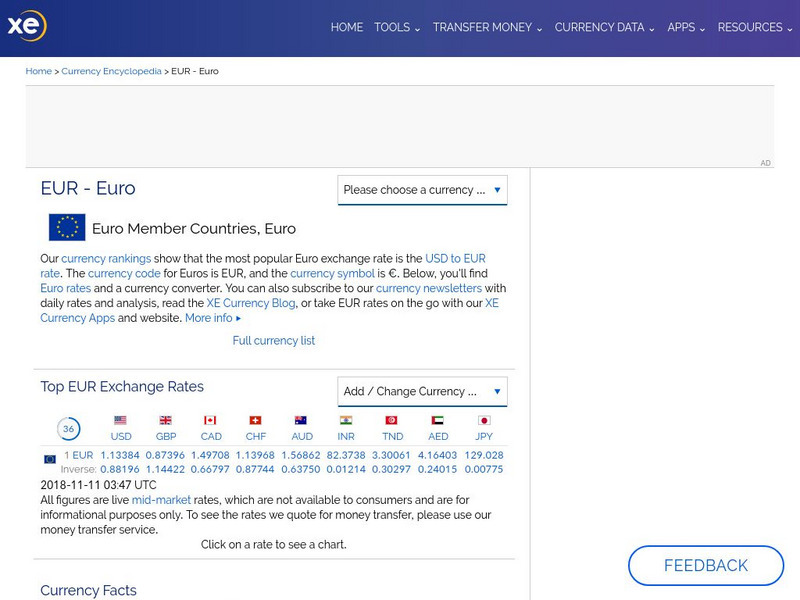Click the 0.88196 inverse USD rate

point(120,469)
